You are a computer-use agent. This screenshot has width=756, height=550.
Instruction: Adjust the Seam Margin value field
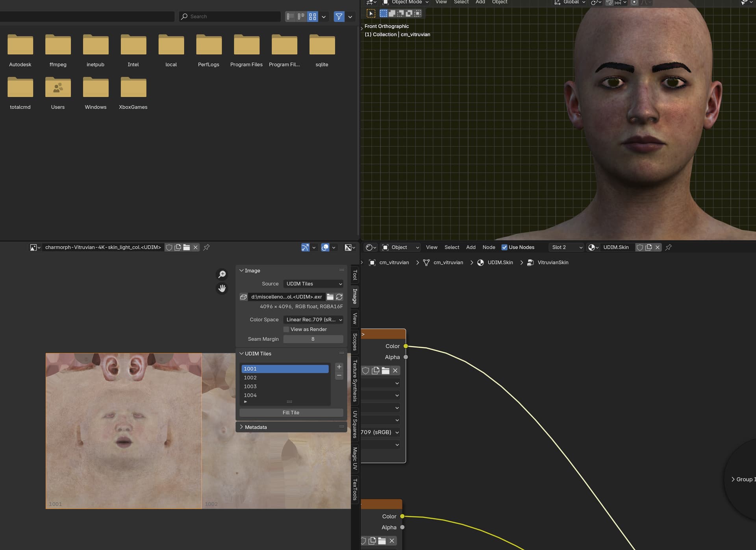click(x=313, y=339)
